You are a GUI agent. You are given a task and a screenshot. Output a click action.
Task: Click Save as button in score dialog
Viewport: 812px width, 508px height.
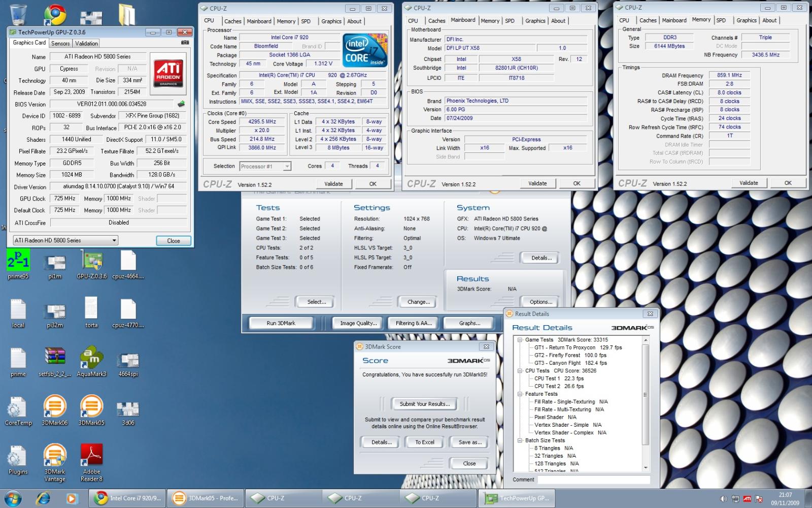[x=470, y=442]
